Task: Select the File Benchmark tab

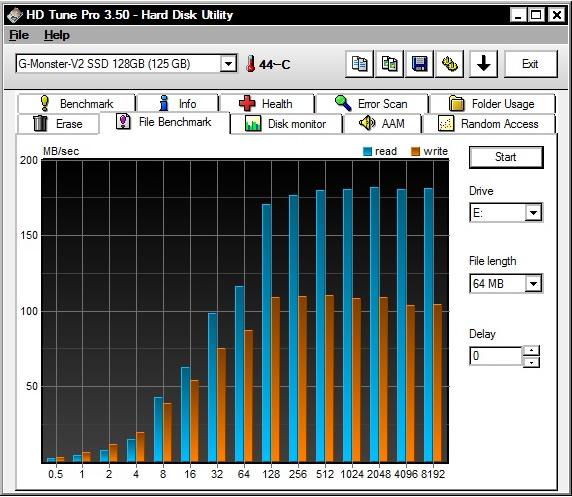Action: [165, 122]
